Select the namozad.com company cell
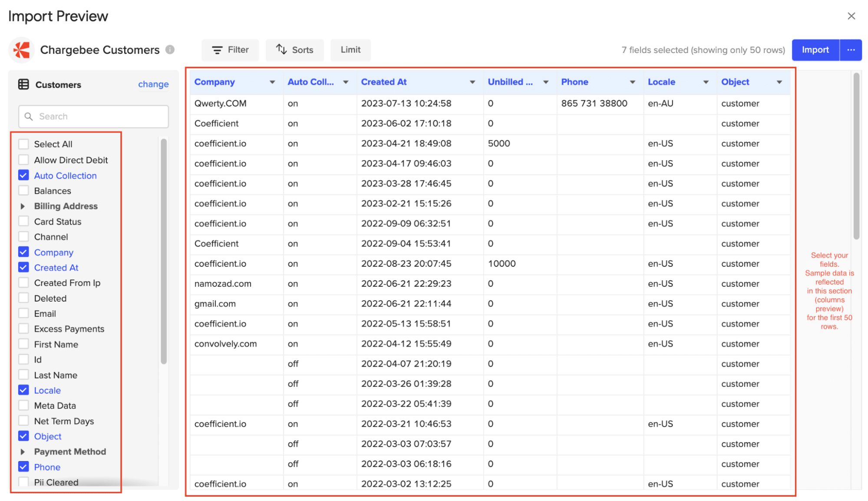868x501 pixels. 237,284
